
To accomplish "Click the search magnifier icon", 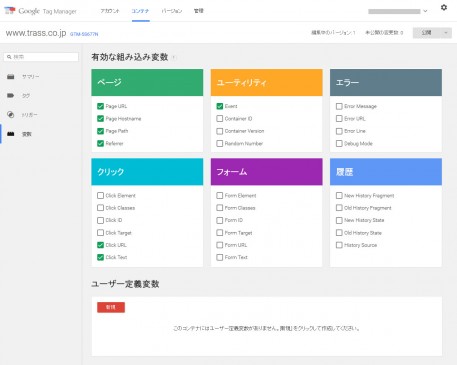I will (9, 57).
